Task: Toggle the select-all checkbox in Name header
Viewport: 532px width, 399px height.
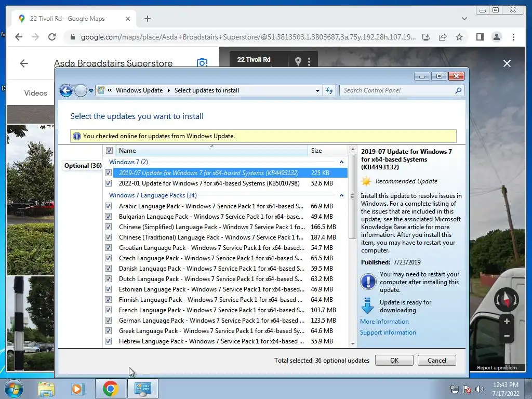Action: [x=109, y=150]
